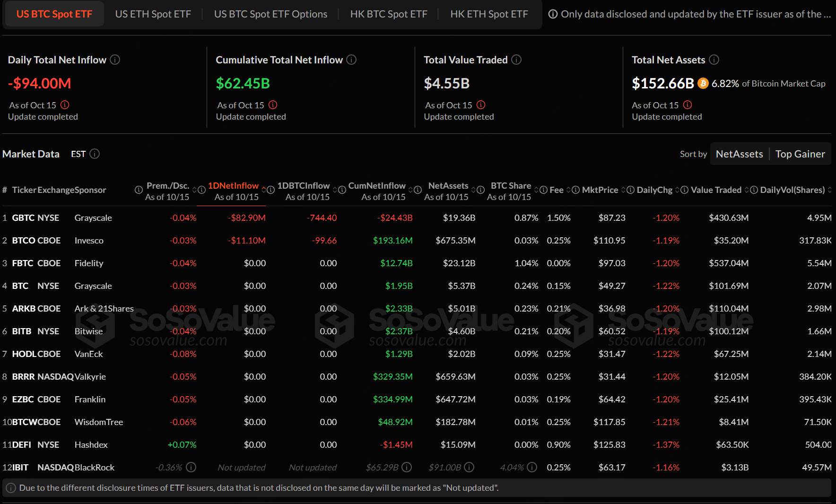Click info icon next to EST label
Image resolution: width=836 pixels, height=504 pixels.
coord(95,154)
